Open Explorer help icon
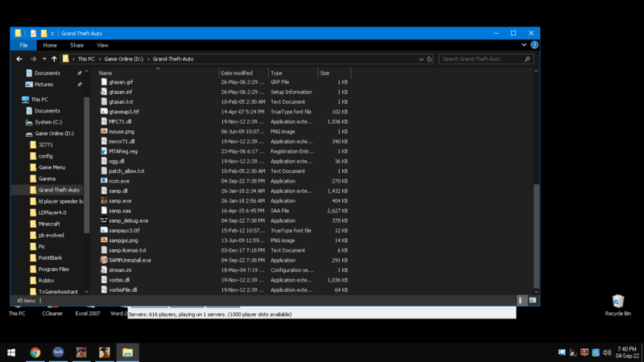The width and height of the screenshot is (644, 362). tap(535, 45)
